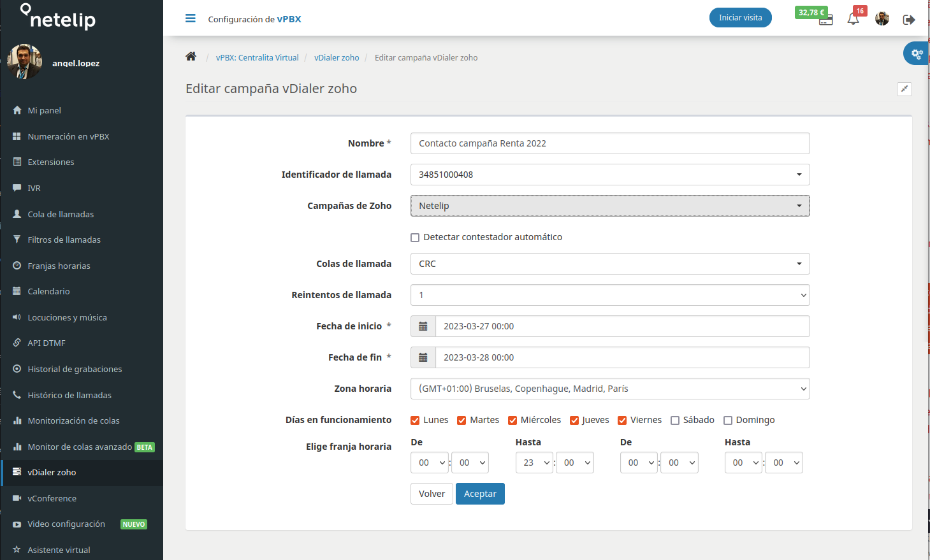
Task: Open calendar picker for Fecha de inicio
Action: (x=423, y=326)
